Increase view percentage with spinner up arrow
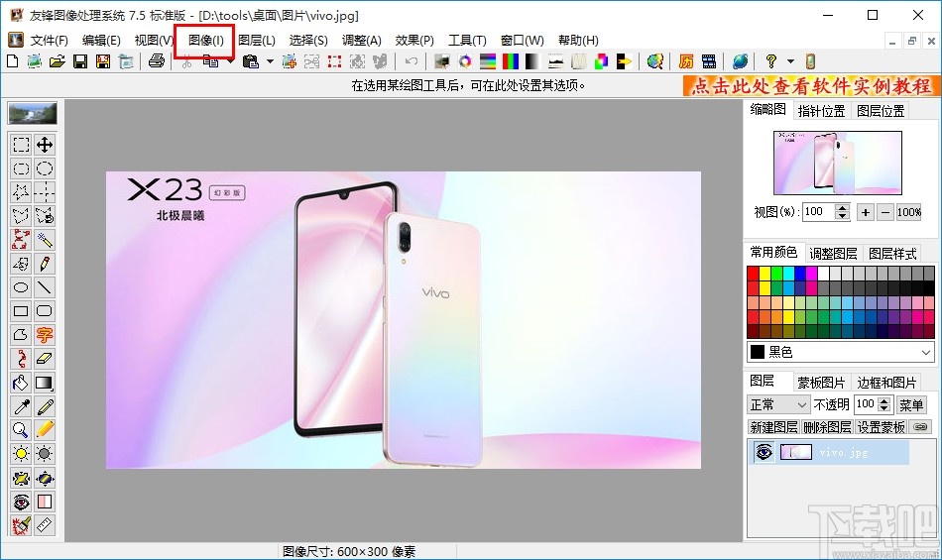The image size is (942, 560). (842, 208)
